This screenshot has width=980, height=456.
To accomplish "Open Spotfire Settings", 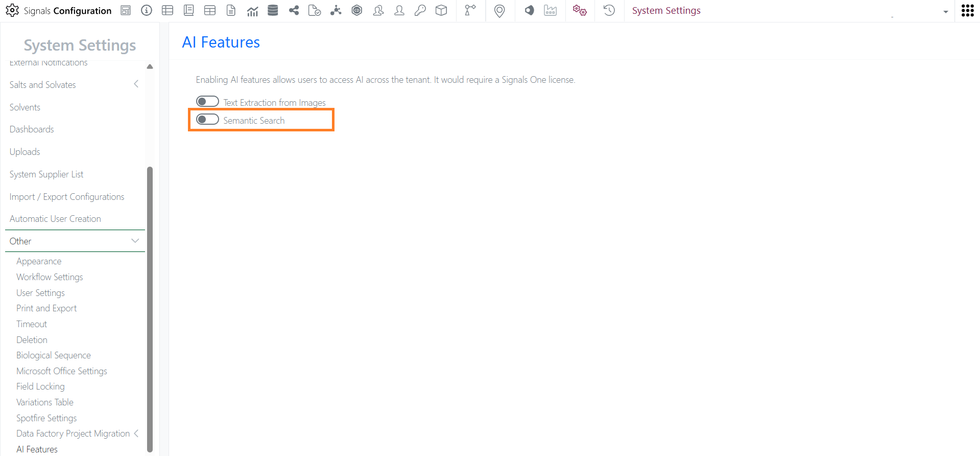I will (x=46, y=418).
